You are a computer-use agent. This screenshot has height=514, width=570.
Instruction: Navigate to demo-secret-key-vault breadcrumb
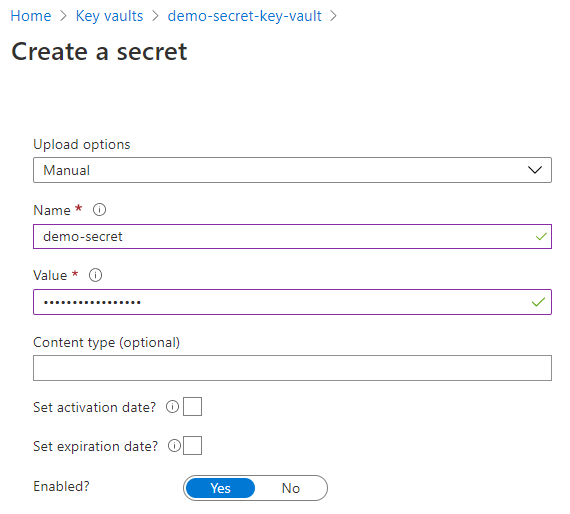coord(245,16)
